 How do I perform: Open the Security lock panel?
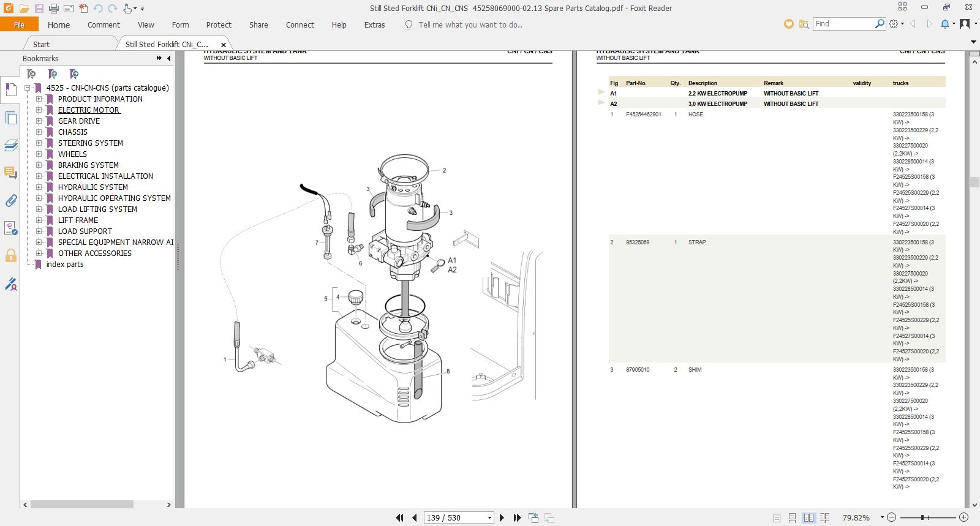click(x=10, y=256)
